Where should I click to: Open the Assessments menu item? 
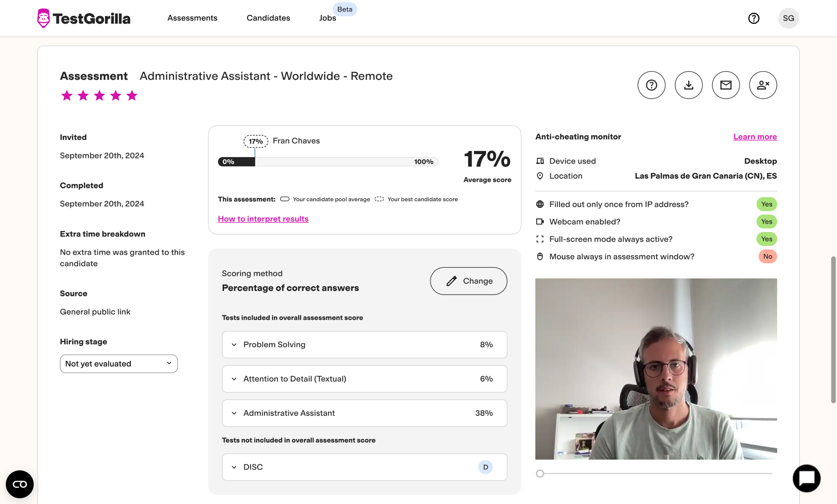pyautogui.click(x=192, y=18)
